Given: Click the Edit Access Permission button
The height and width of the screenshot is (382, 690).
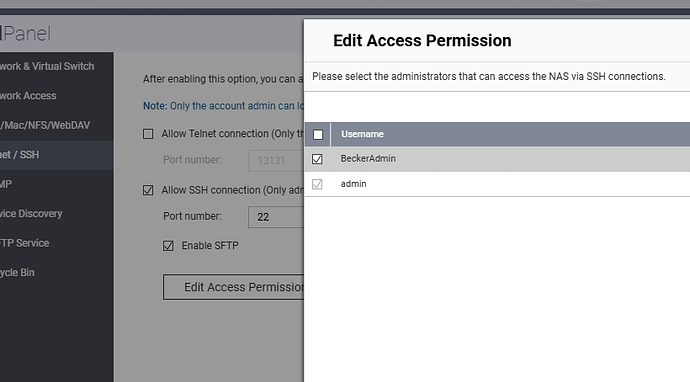Looking at the screenshot, I should [233, 287].
